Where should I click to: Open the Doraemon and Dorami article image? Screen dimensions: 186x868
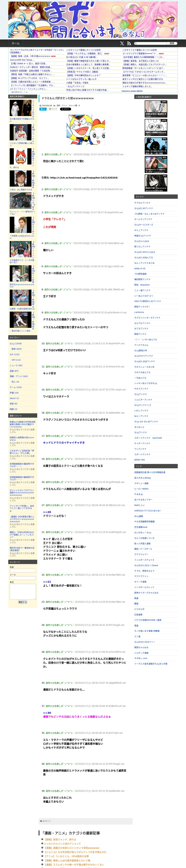click(x=86, y=130)
